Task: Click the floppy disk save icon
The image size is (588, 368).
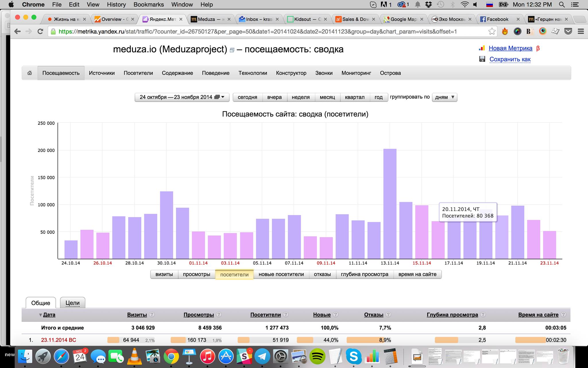Action: pos(482,59)
